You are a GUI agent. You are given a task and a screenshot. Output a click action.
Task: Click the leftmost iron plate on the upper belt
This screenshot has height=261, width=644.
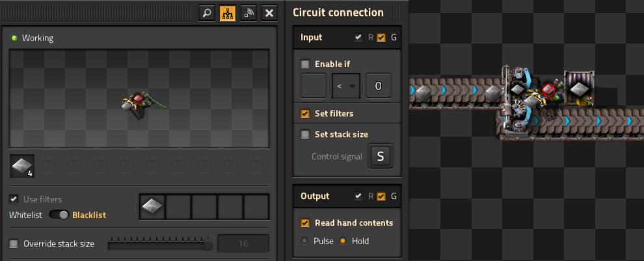pos(422,94)
